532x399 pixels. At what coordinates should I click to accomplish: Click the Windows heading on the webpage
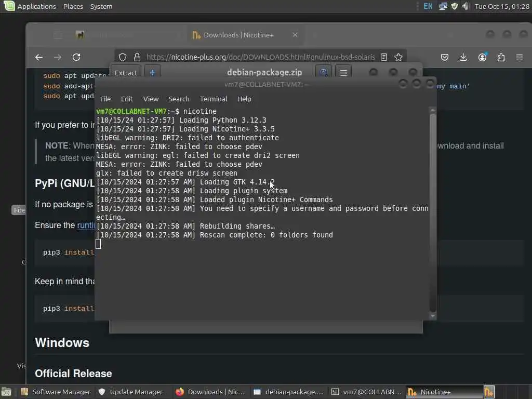coord(62,343)
